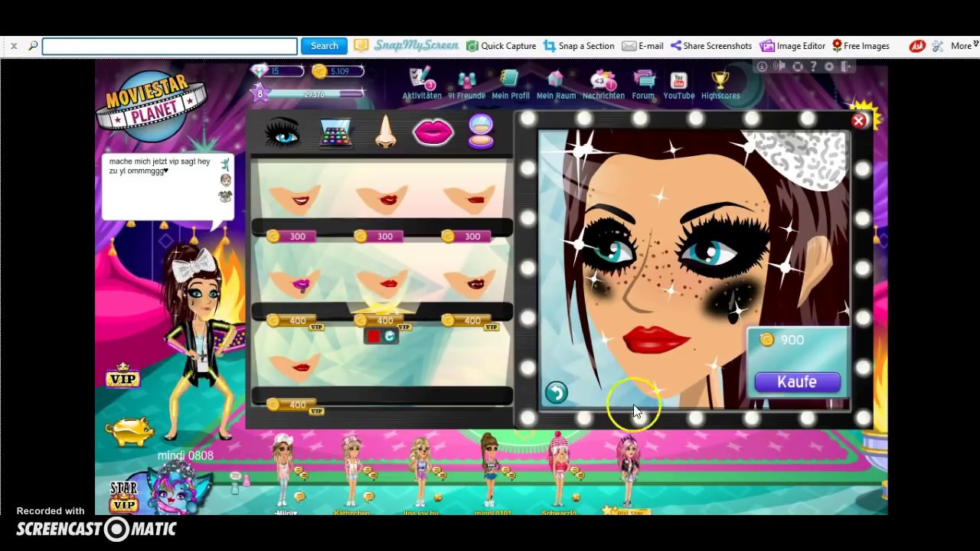Choose the third 300-coin lips style

472,201
